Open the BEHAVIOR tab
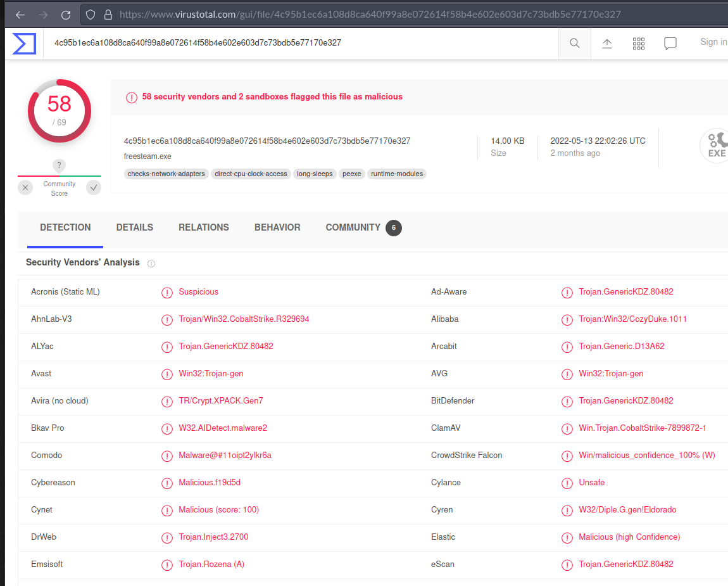This screenshot has height=586, width=728. click(277, 227)
